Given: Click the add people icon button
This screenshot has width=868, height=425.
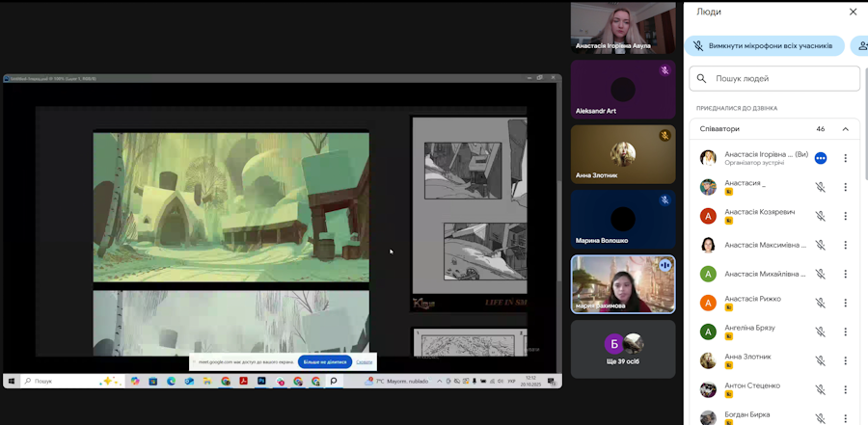Looking at the screenshot, I should pos(860,45).
